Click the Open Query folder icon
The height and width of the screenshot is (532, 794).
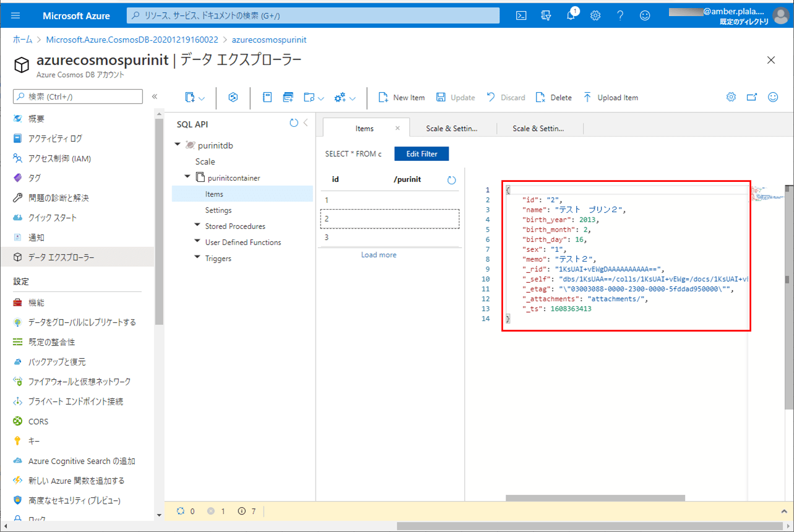click(309, 98)
